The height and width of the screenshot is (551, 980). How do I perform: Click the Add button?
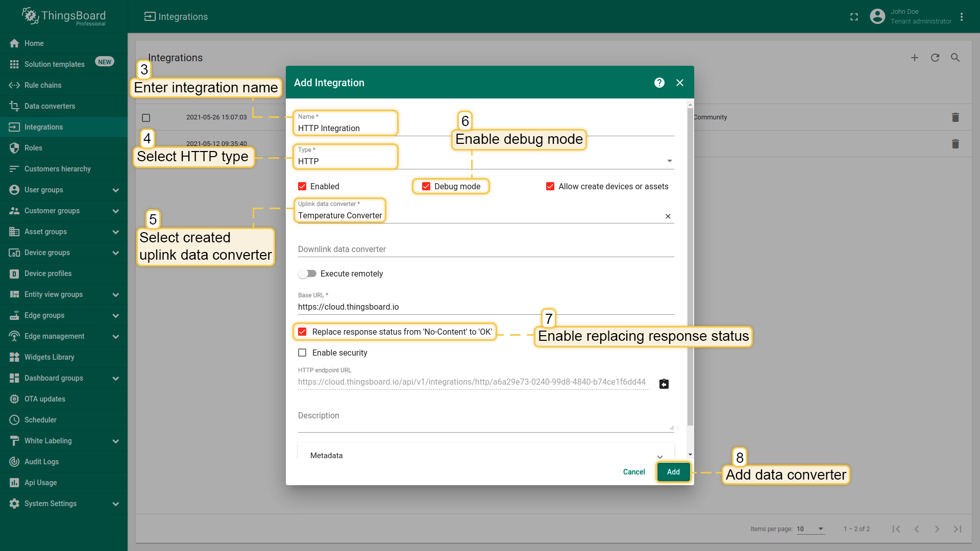673,472
